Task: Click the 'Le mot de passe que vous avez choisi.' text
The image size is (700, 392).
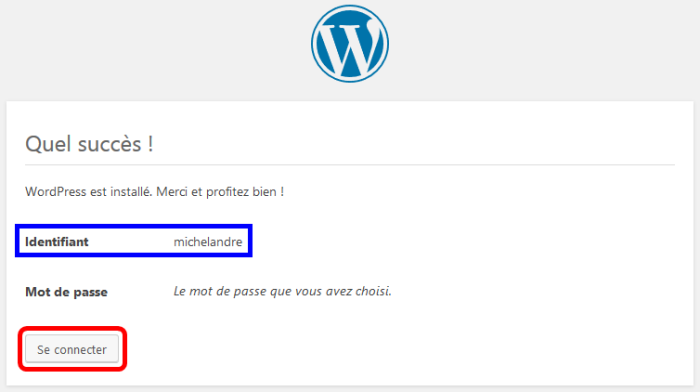Action: [282, 292]
